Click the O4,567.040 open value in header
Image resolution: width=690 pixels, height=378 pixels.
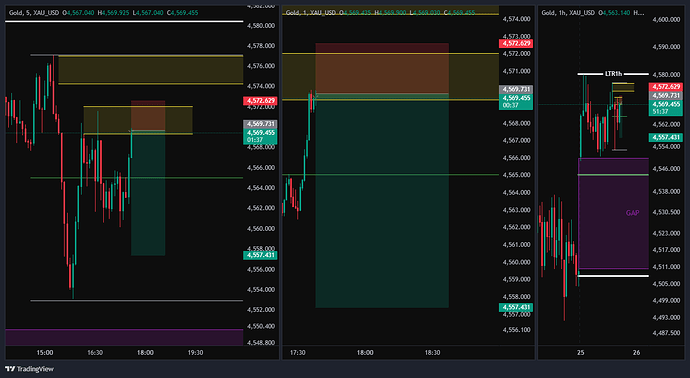click(78, 13)
